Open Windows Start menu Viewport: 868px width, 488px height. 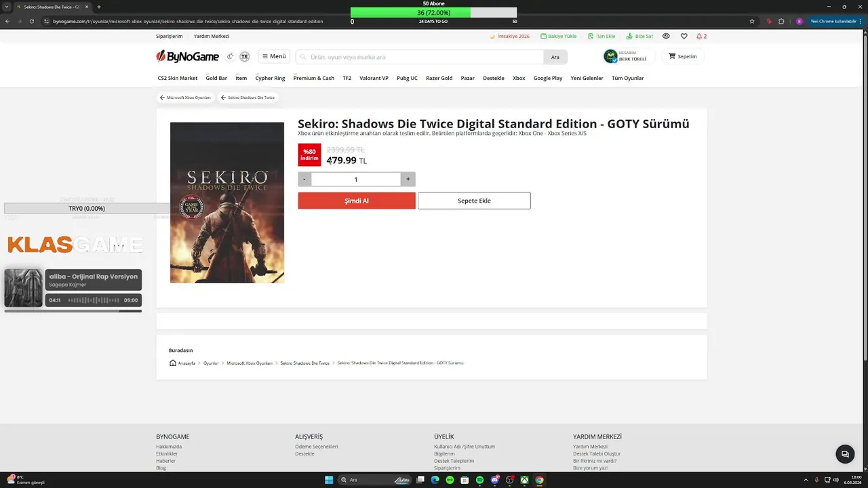pos(329,480)
